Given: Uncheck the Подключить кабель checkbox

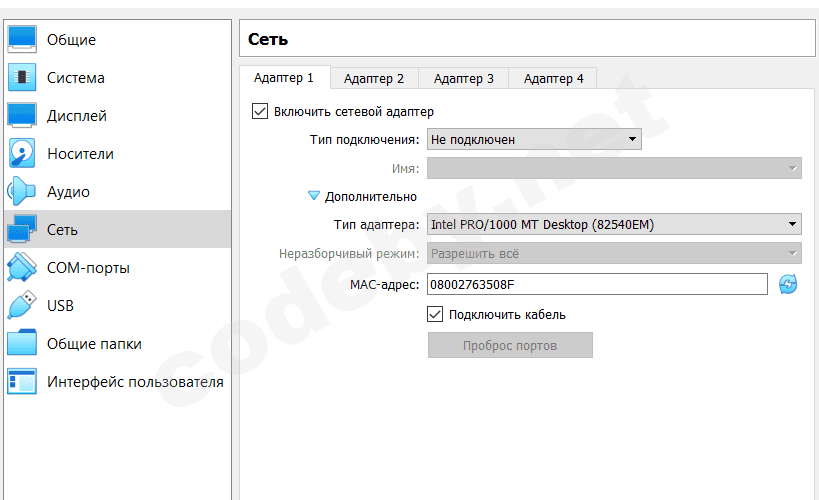Looking at the screenshot, I should point(435,314).
